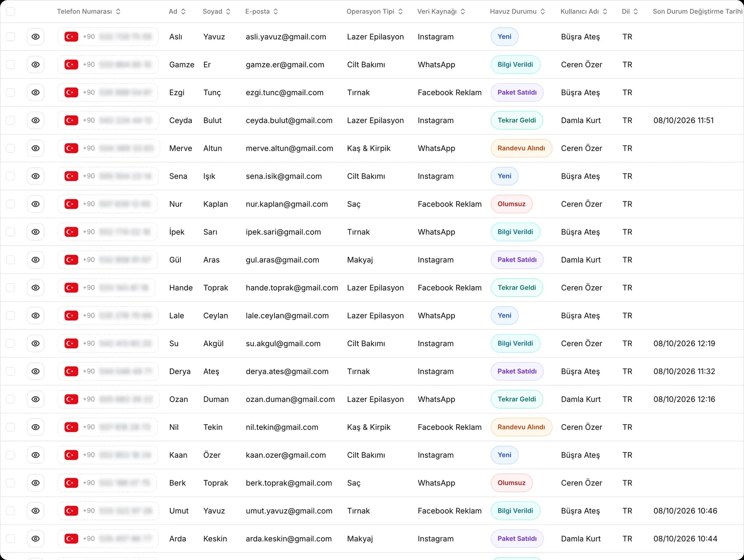Click the Turkish flag in Arda Keskin row
The width and height of the screenshot is (744, 560).
click(71, 539)
